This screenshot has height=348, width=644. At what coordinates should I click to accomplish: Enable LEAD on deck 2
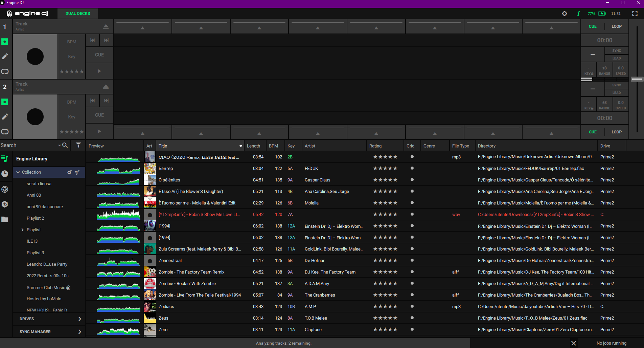[x=617, y=93]
